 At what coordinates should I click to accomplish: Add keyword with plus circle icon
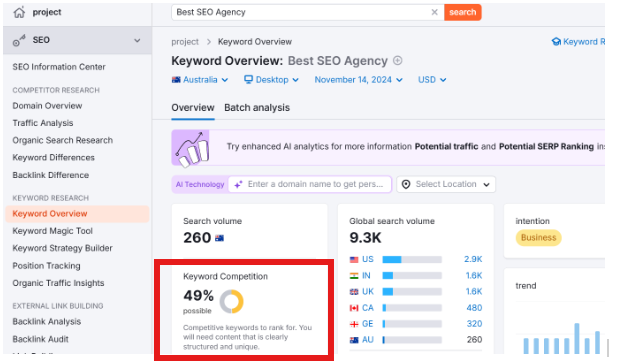pyautogui.click(x=397, y=61)
